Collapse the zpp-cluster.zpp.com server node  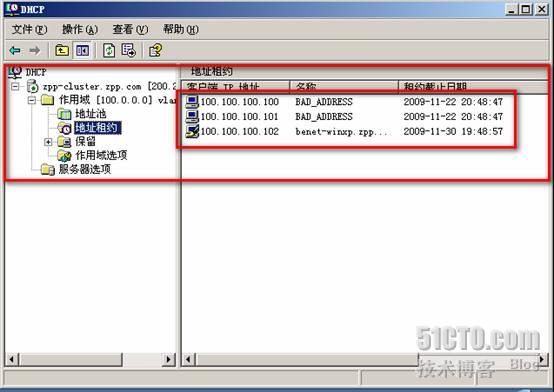15,87
